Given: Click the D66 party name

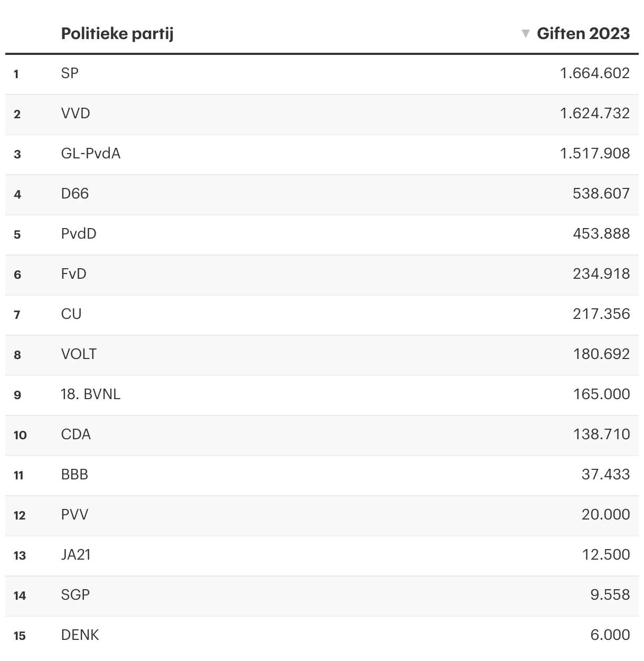Looking at the screenshot, I should tap(75, 194).
